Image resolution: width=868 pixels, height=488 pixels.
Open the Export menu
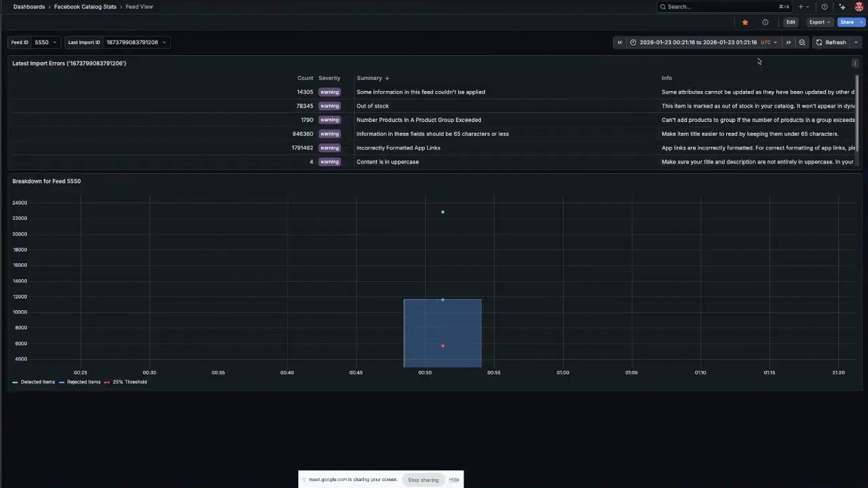[819, 22]
